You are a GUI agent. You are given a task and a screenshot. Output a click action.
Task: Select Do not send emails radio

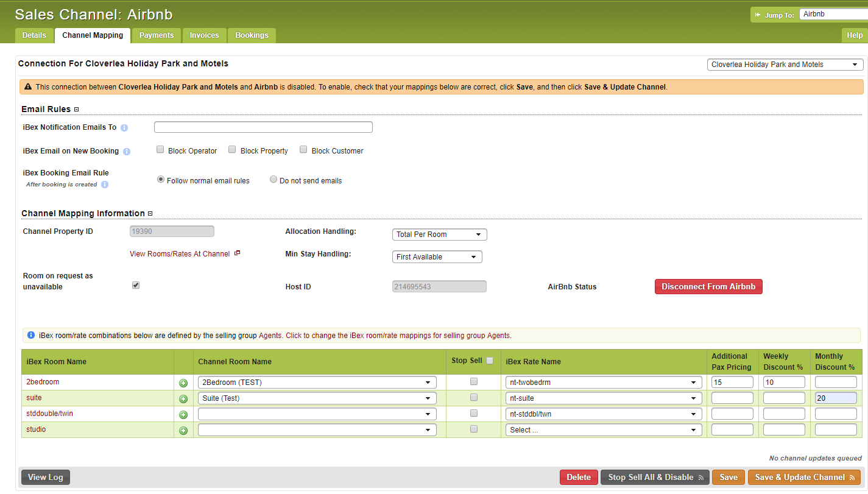coord(273,180)
